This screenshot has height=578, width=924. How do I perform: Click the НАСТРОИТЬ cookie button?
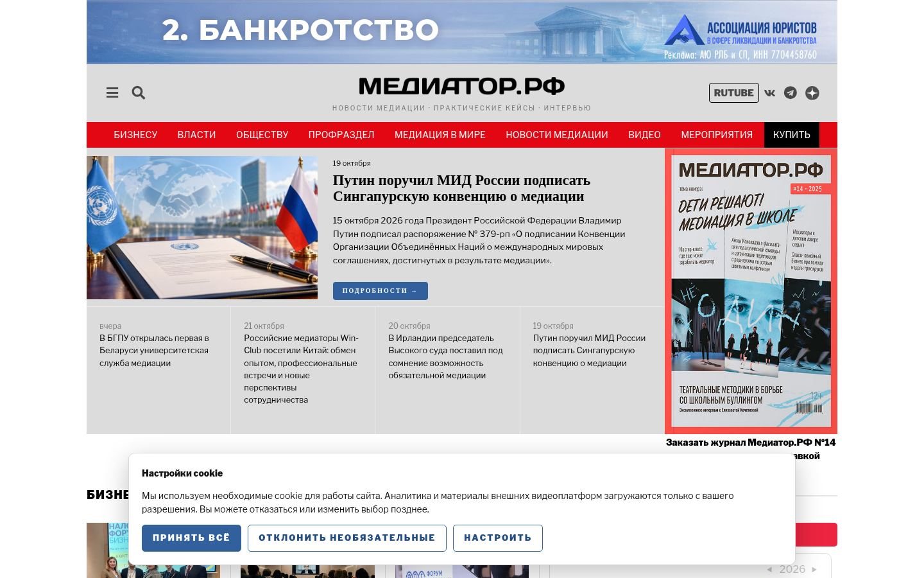click(x=498, y=538)
